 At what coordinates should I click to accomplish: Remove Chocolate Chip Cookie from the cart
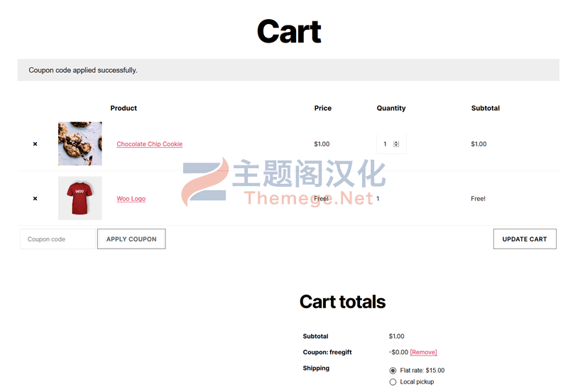pos(35,144)
